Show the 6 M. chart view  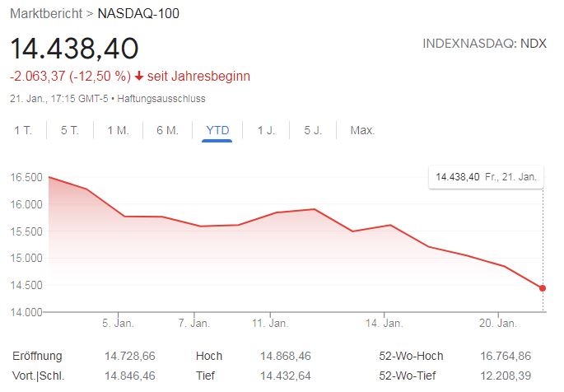point(168,130)
